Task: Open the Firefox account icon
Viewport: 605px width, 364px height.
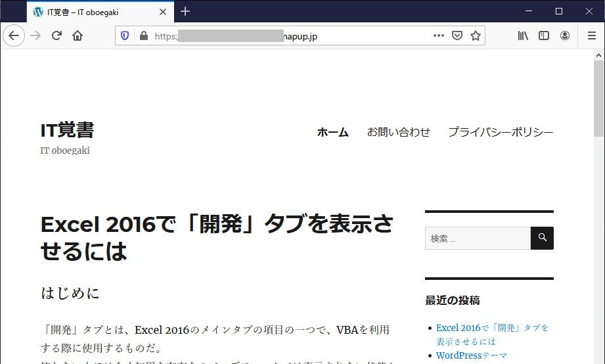Action: pyautogui.click(x=565, y=36)
